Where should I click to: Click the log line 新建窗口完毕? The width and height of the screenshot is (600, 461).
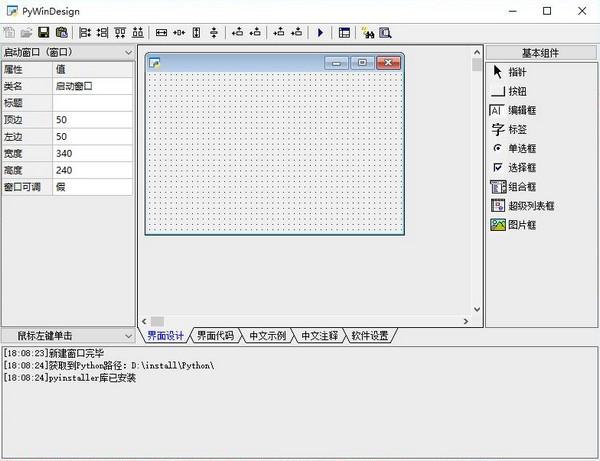pos(54,353)
